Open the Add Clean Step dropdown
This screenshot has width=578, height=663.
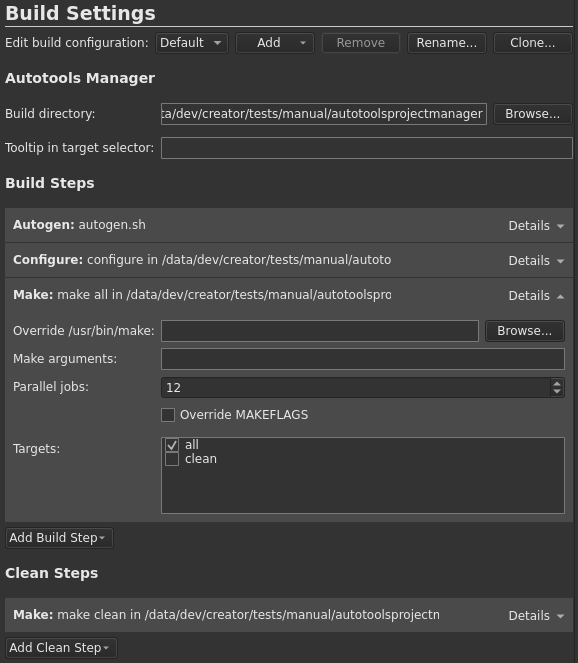61,648
